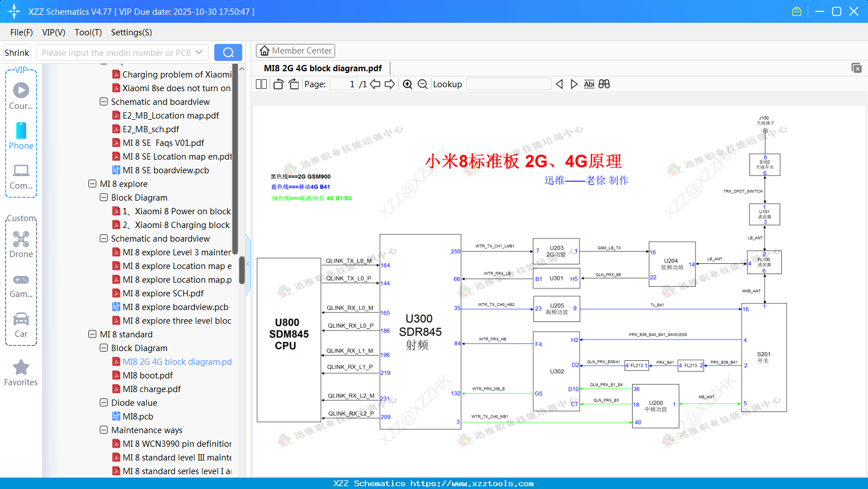Open the Favorites star panel
This screenshot has width=868, height=489.
tap(21, 368)
